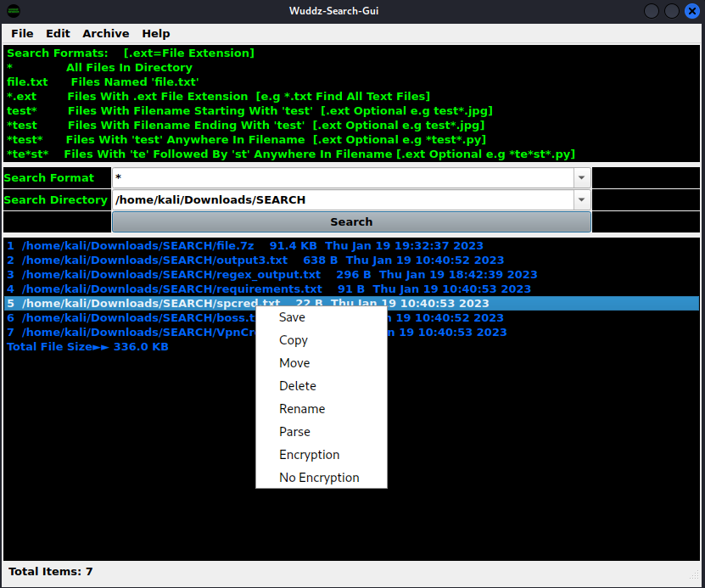Edit the Search Format input field
This screenshot has width=705, height=588.
[339, 177]
